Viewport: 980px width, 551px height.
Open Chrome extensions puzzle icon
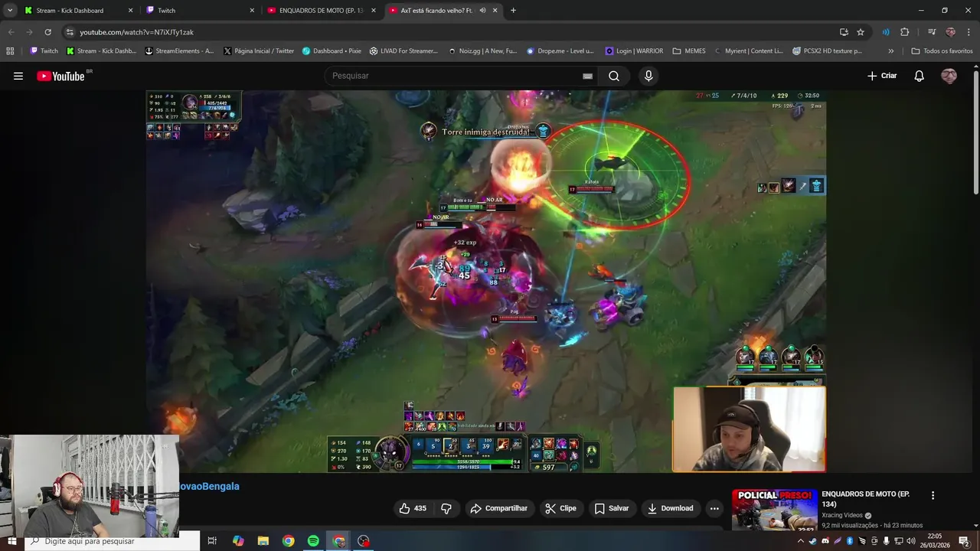(x=905, y=32)
